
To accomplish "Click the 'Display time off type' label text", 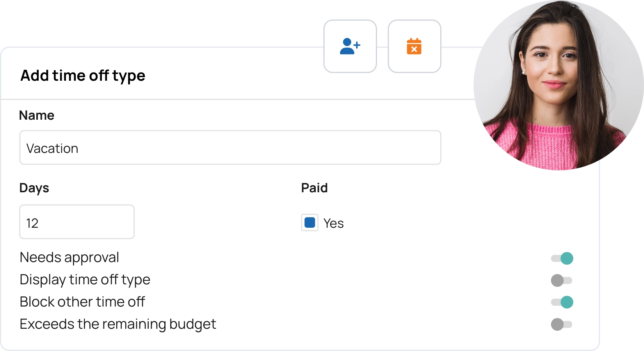I will [x=85, y=280].
